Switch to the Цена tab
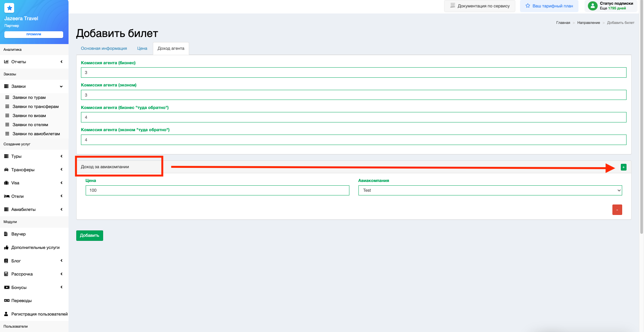 click(x=142, y=48)
